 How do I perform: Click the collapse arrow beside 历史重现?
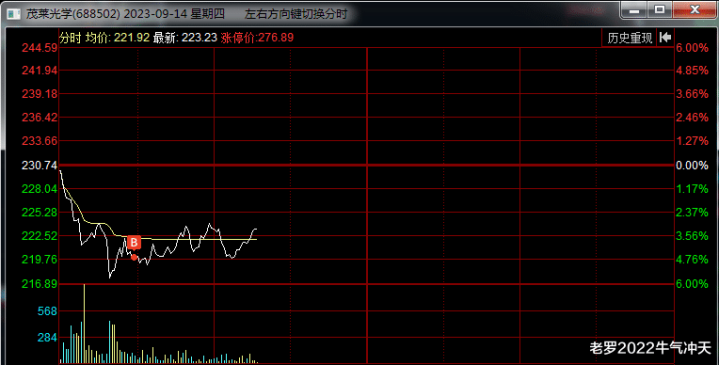tap(665, 38)
